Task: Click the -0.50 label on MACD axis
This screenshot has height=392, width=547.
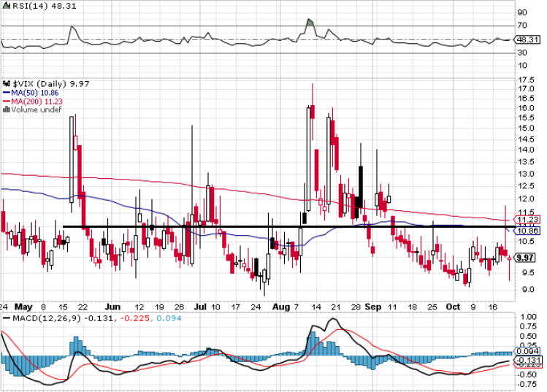Action: (x=527, y=374)
